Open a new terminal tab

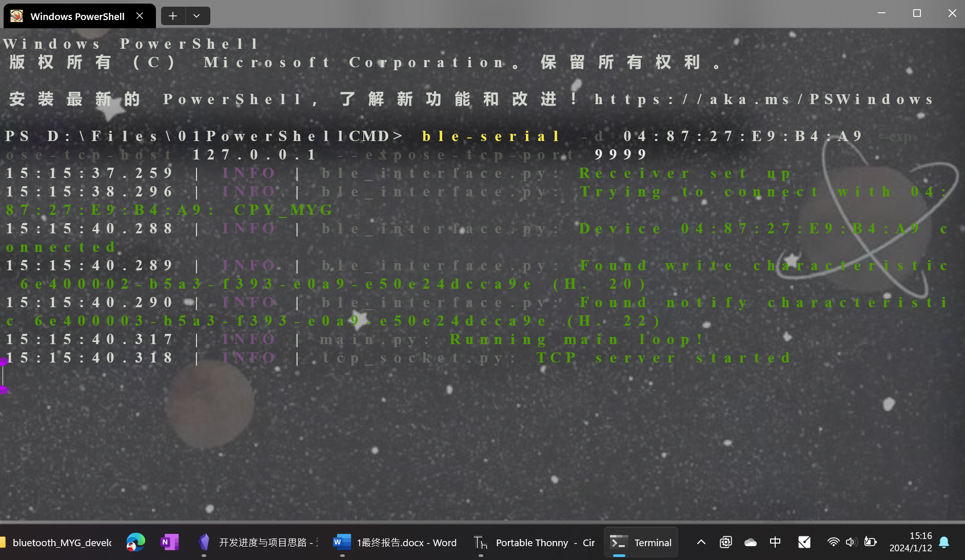[173, 16]
